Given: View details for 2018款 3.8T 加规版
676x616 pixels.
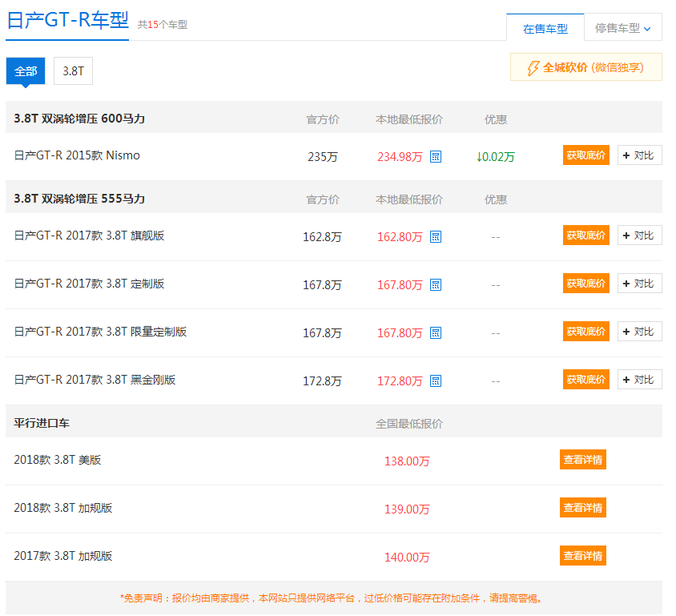Looking at the screenshot, I should (x=583, y=508).
